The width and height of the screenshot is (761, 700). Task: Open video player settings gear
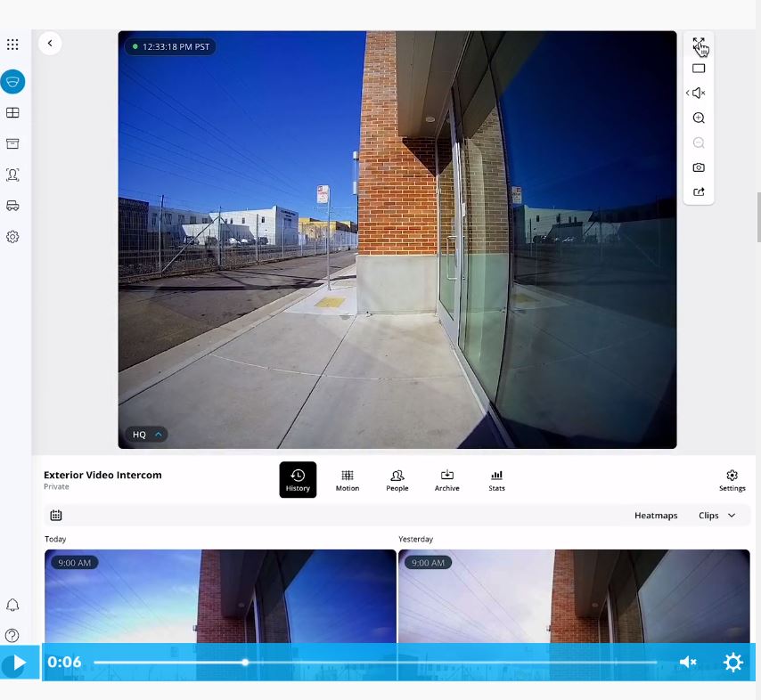point(732,663)
